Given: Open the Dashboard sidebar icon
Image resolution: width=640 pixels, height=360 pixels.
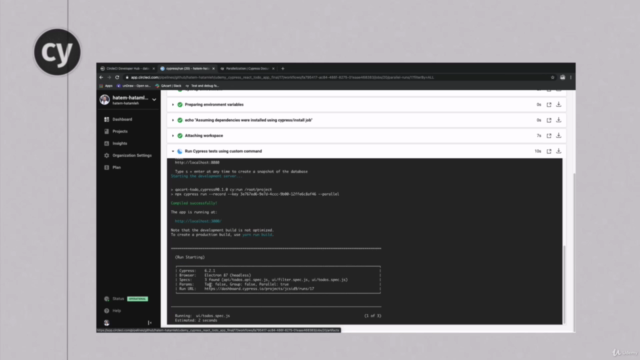Looking at the screenshot, I should 107,119.
